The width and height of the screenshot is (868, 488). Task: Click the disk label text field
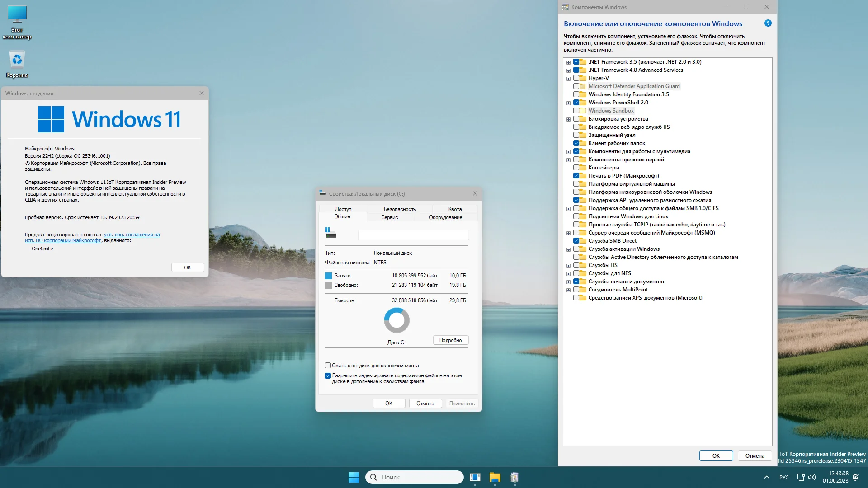coord(413,235)
